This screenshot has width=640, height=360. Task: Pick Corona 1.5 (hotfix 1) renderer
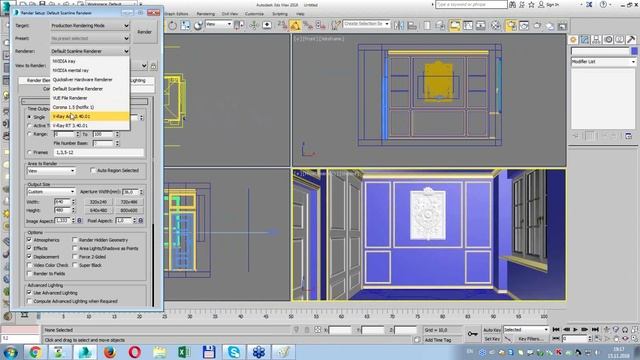pos(90,107)
